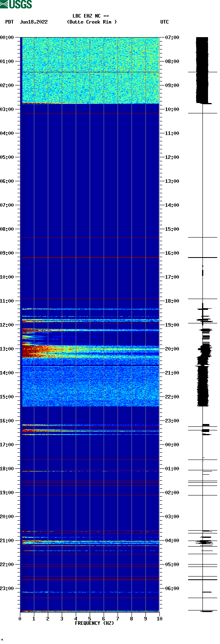Click the 15:00 label on PDT axis
220x644 pixels.
[x=7, y=397]
